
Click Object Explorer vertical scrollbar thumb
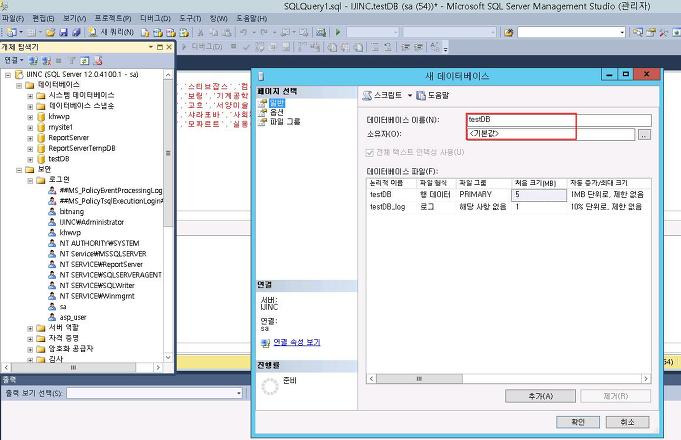[x=168, y=153]
